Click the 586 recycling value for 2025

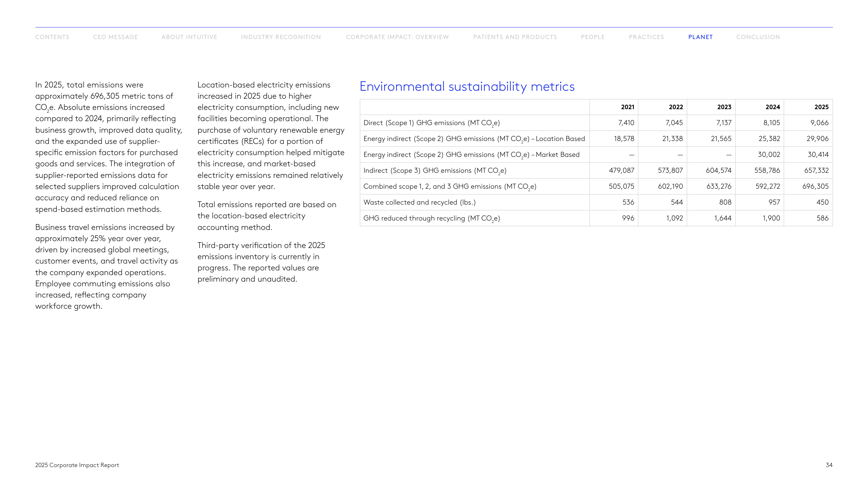click(822, 218)
